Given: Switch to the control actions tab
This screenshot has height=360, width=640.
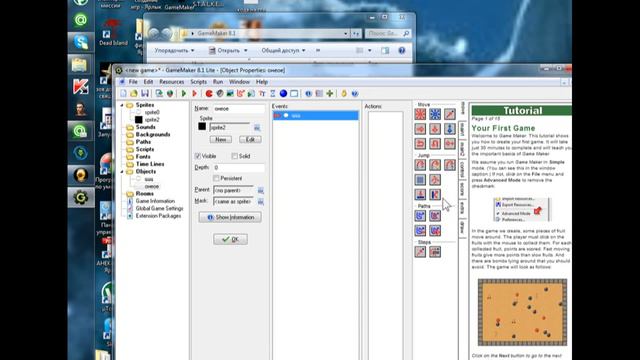Looking at the screenshot, I should [x=462, y=169].
